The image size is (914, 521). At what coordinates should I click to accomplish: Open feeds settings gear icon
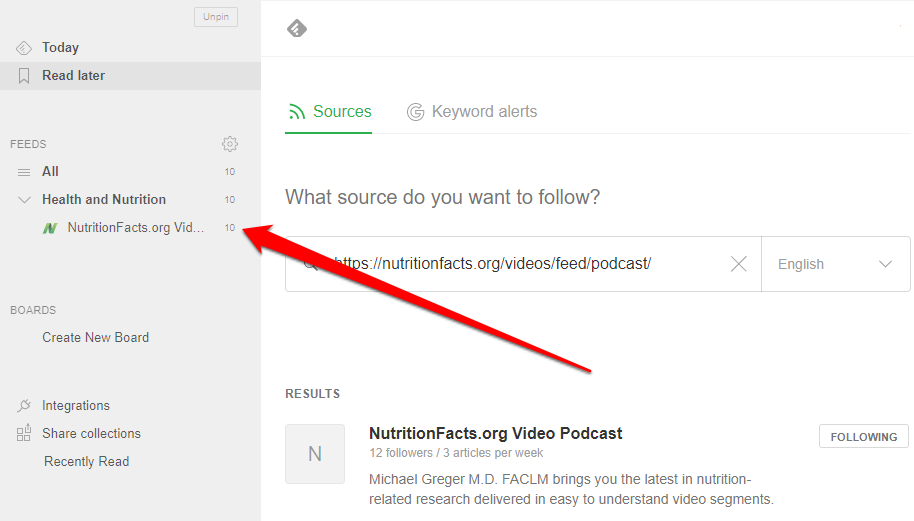point(230,144)
